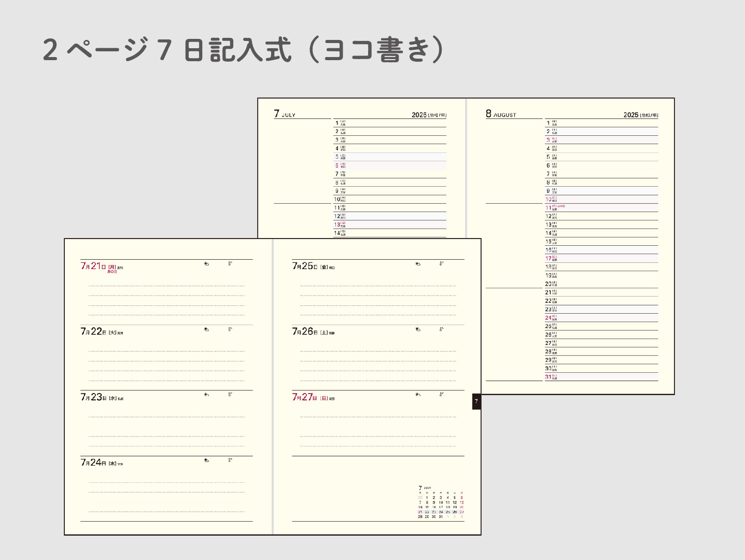This screenshot has width=745, height=560.
Task: Click red day 13 row on July page
Action: click(390, 225)
